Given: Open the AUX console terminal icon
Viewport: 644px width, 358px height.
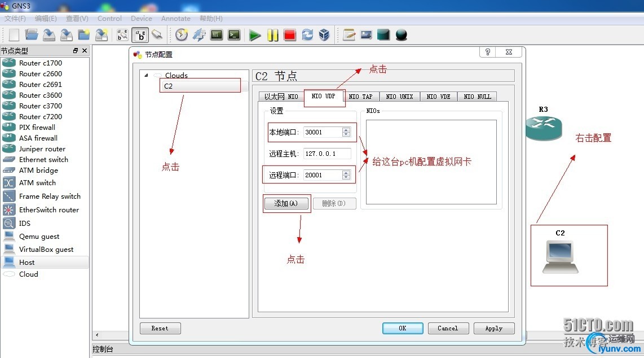Looking at the screenshot, I should click(234, 35).
